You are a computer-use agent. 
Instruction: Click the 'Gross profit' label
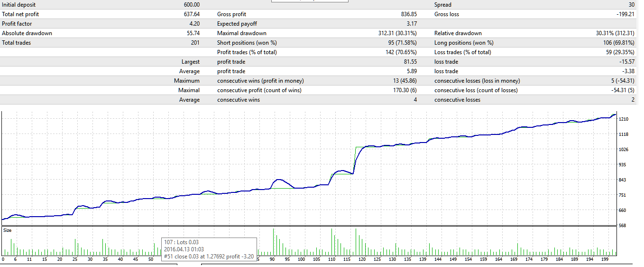click(231, 14)
